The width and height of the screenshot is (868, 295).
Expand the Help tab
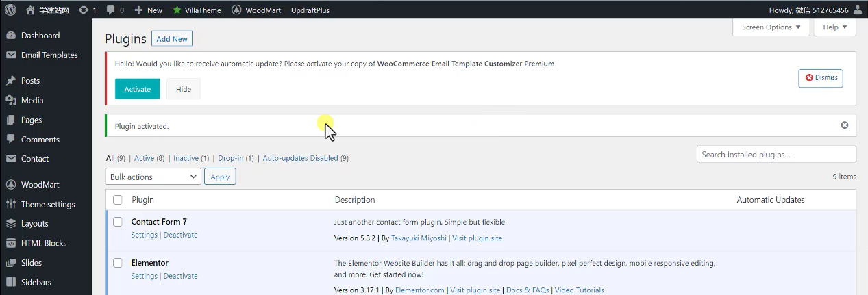click(x=835, y=27)
